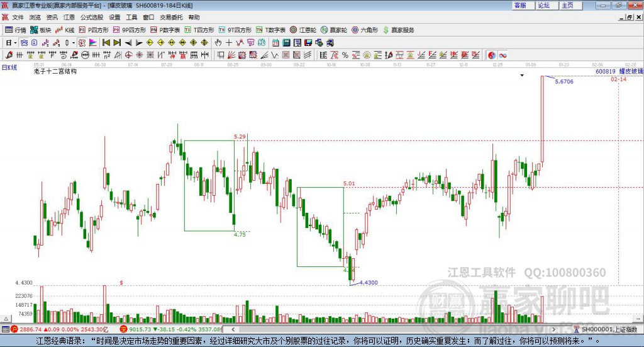Open the 工具 menu
Screen dimensions: 644x347
131,17
